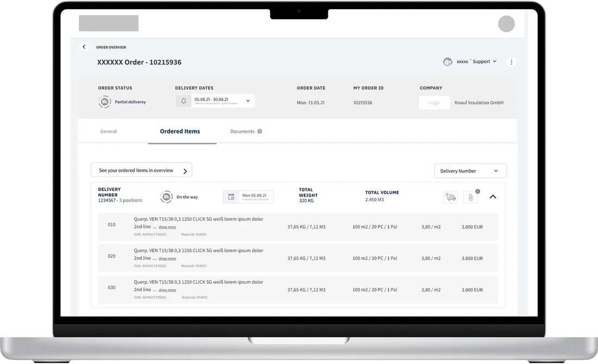Click 3.800 EUR price in row 010
598x364 pixels.
tap(472, 227)
